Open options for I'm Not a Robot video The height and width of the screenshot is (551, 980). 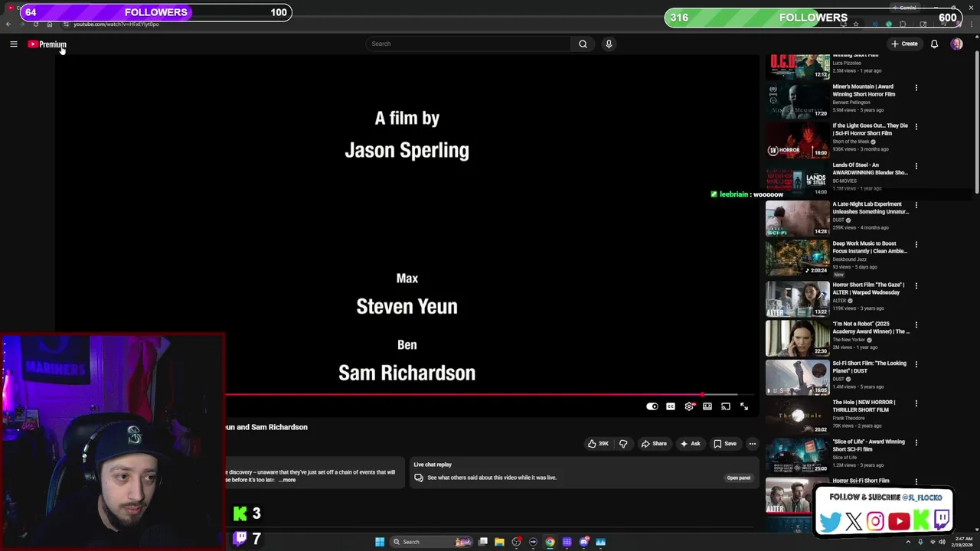pos(916,324)
